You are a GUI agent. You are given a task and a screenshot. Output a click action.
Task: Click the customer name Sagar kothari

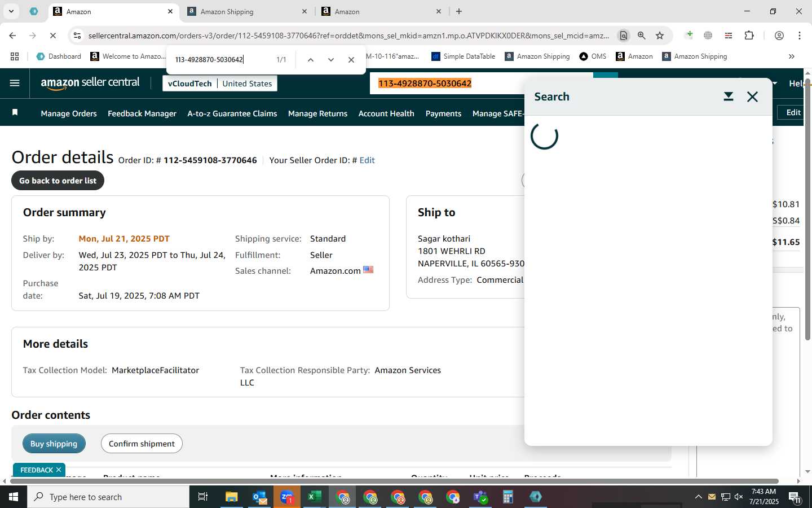pyautogui.click(x=444, y=239)
